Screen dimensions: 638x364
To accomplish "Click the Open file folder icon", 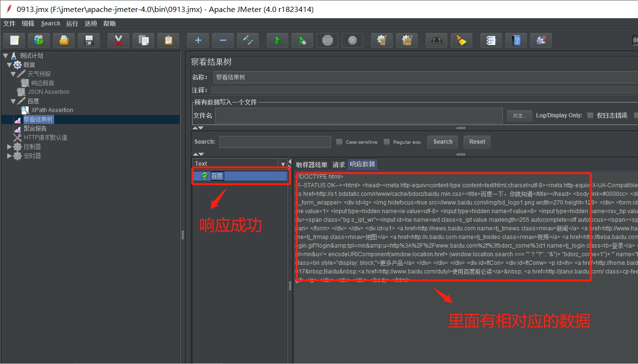I will (x=64, y=40).
